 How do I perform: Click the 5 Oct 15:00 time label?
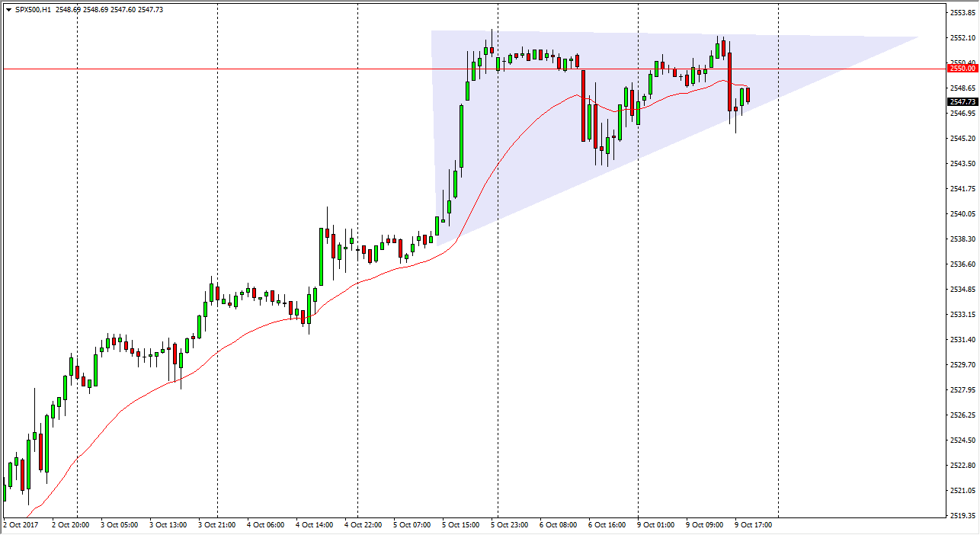point(462,525)
